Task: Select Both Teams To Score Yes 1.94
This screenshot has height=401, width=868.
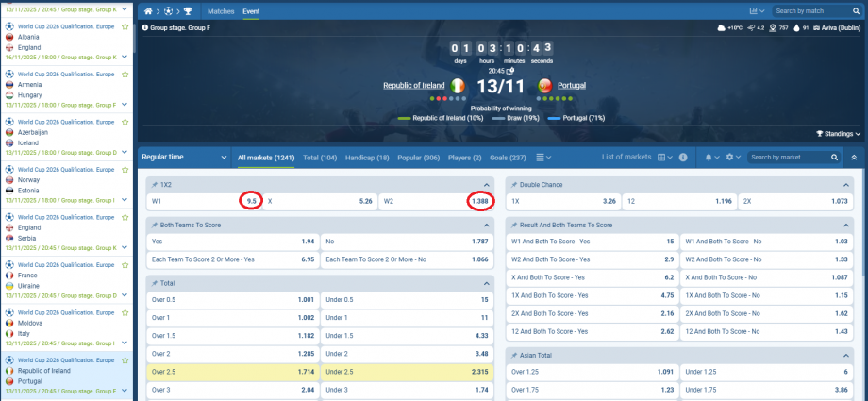Action: [233, 242]
